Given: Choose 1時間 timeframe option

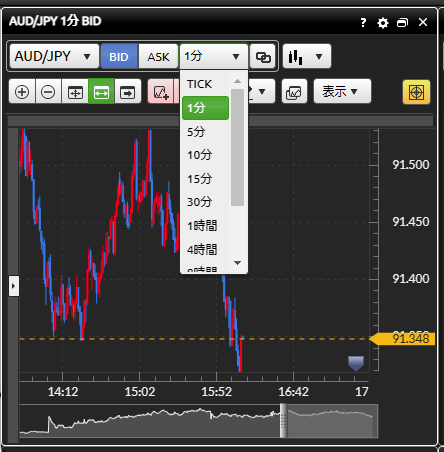Looking at the screenshot, I should pyautogui.click(x=205, y=226).
